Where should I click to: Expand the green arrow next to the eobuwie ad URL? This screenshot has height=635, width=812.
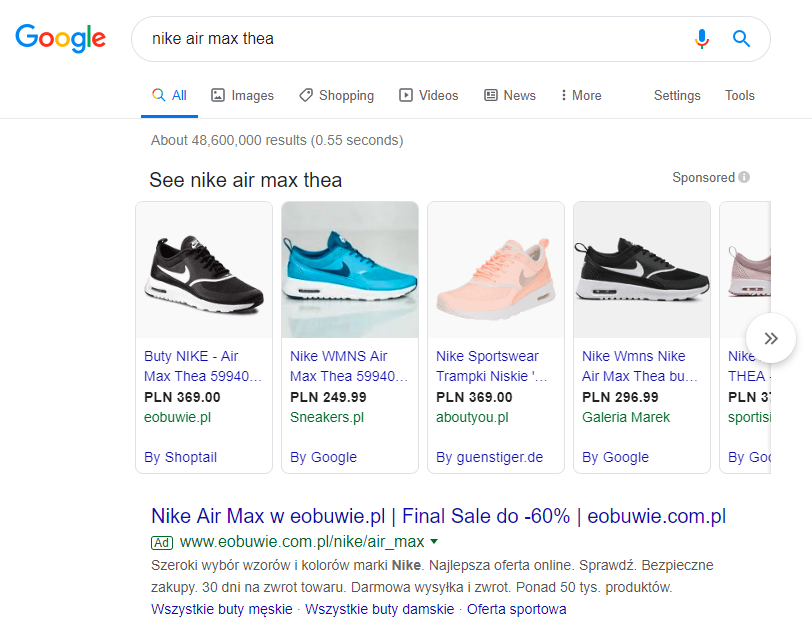(434, 542)
